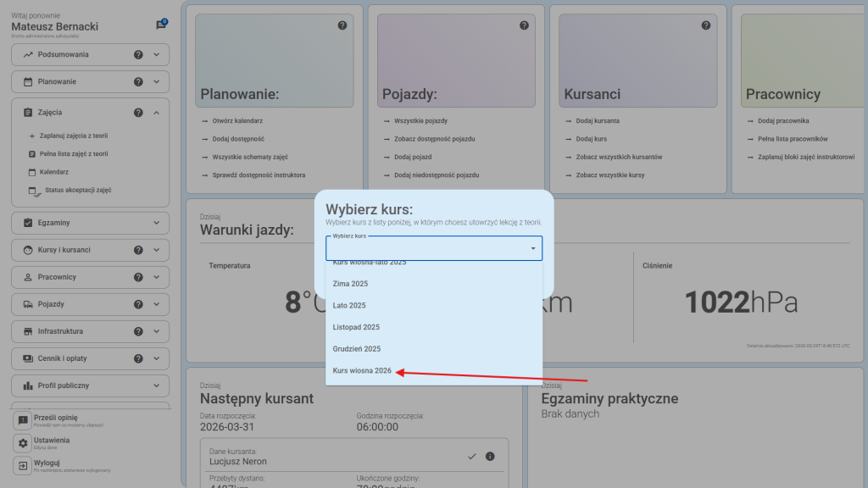868x488 pixels.
Task: Expand the Egzaminy sidebar section
Action: (156, 223)
